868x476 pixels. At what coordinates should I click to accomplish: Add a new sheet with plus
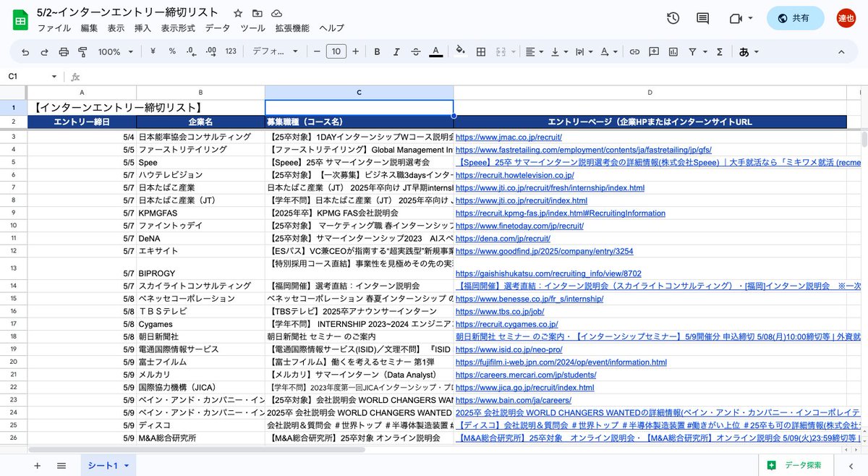point(37,465)
